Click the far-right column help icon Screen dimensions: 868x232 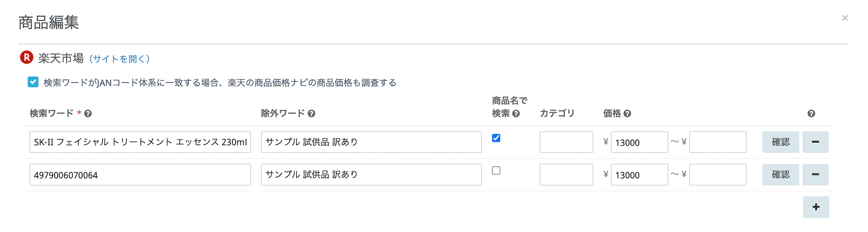click(811, 114)
